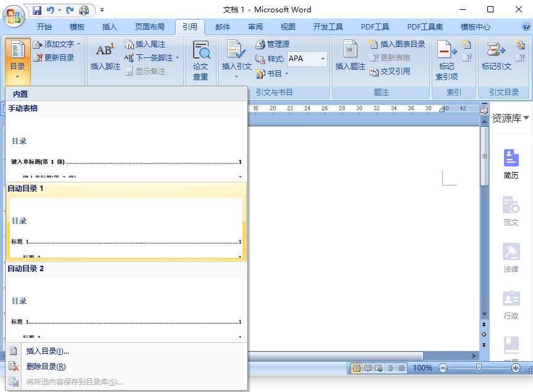Choose 删除目录(R) from the menu
The image size is (533, 392).
point(126,367)
